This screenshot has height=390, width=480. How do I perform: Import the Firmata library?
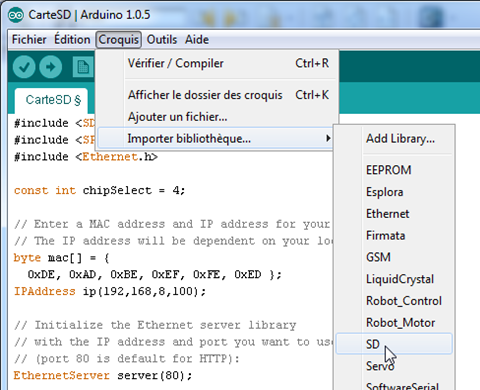click(x=394, y=236)
